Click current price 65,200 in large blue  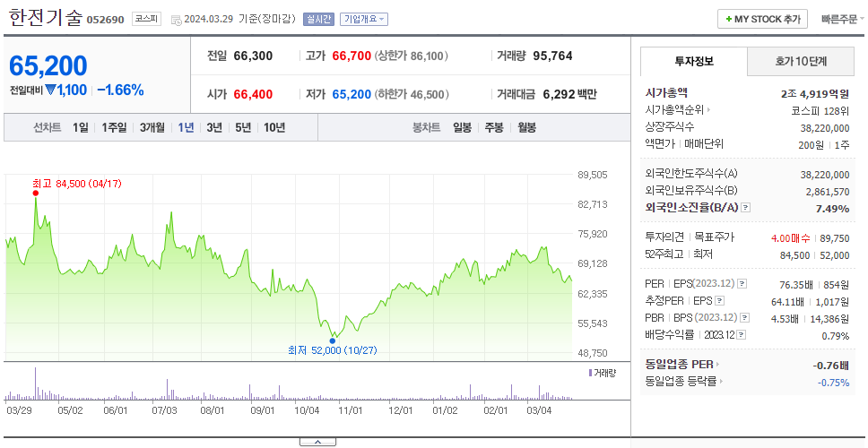coord(48,65)
